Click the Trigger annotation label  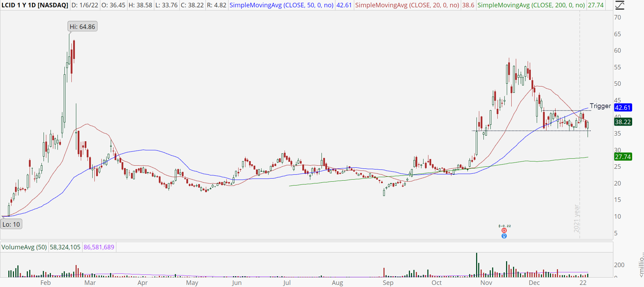600,106
